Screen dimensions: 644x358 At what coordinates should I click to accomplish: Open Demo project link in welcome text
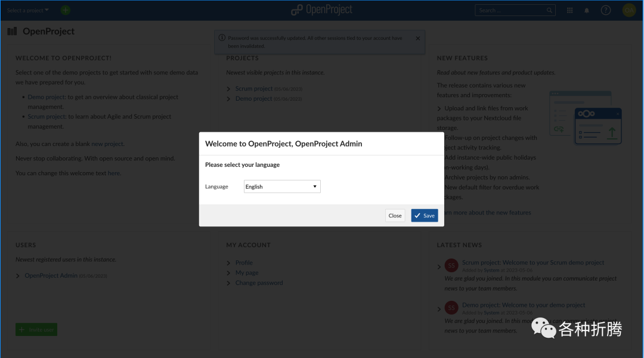pyautogui.click(x=46, y=96)
